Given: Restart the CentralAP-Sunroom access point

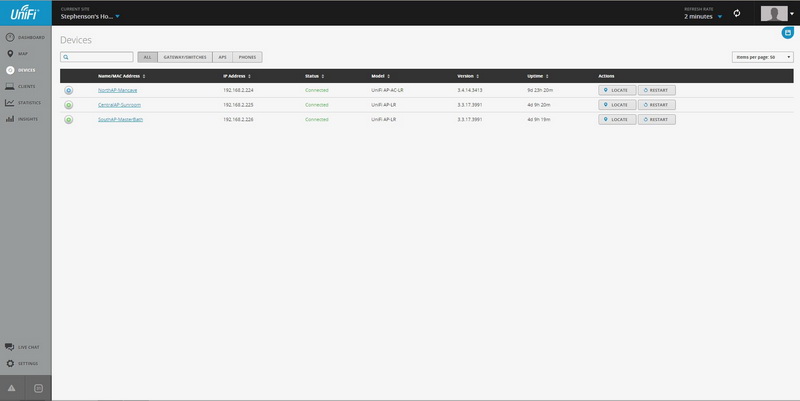Looking at the screenshot, I should pos(657,105).
